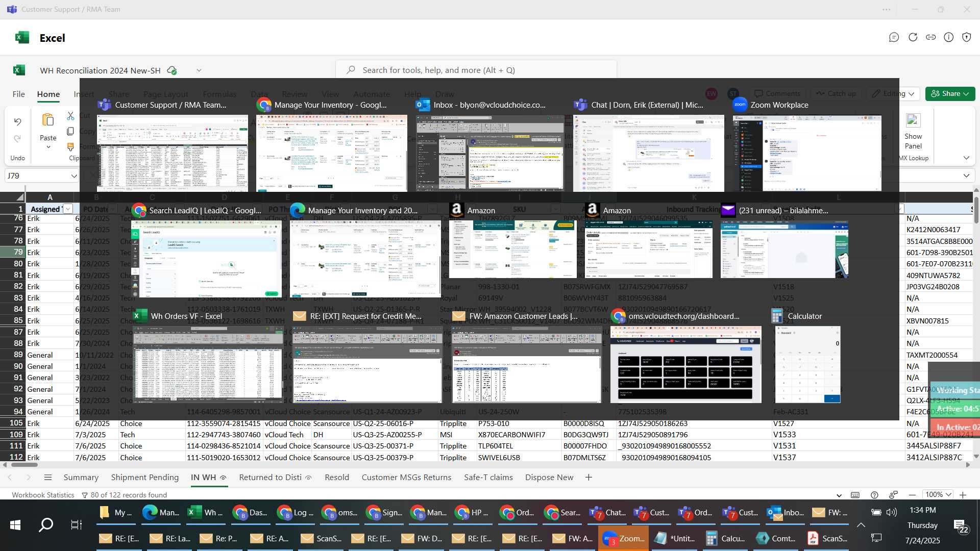980x551 pixels.
Task: Open Task View on the taskbar
Action: 77,525
